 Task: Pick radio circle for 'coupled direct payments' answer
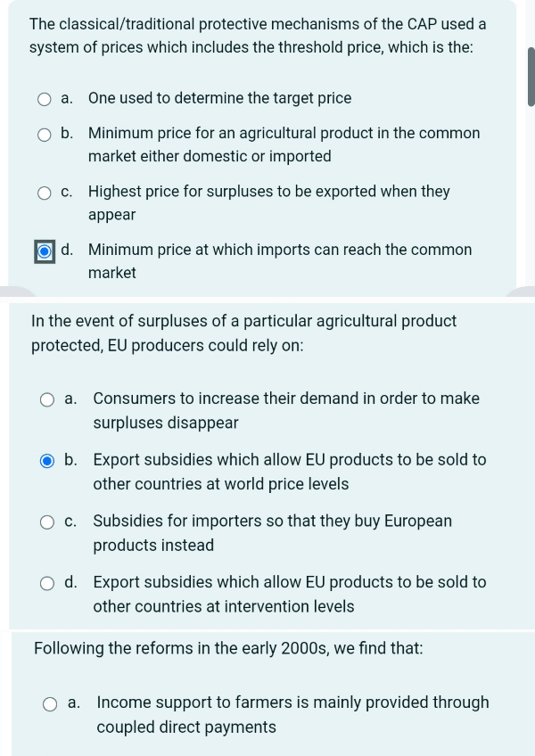(52, 703)
